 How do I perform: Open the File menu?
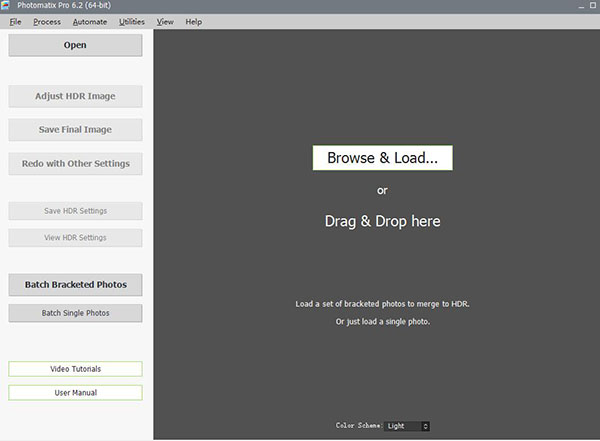click(15, 22)
